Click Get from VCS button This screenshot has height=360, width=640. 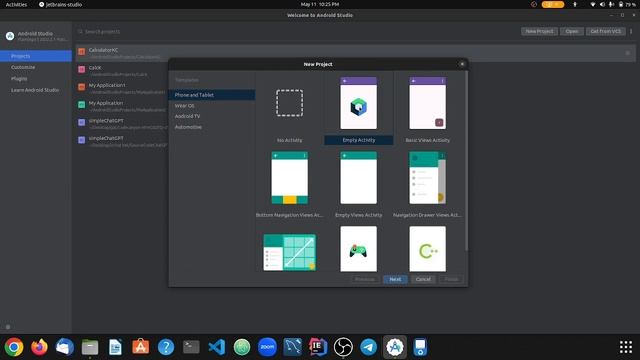(606, 31)
